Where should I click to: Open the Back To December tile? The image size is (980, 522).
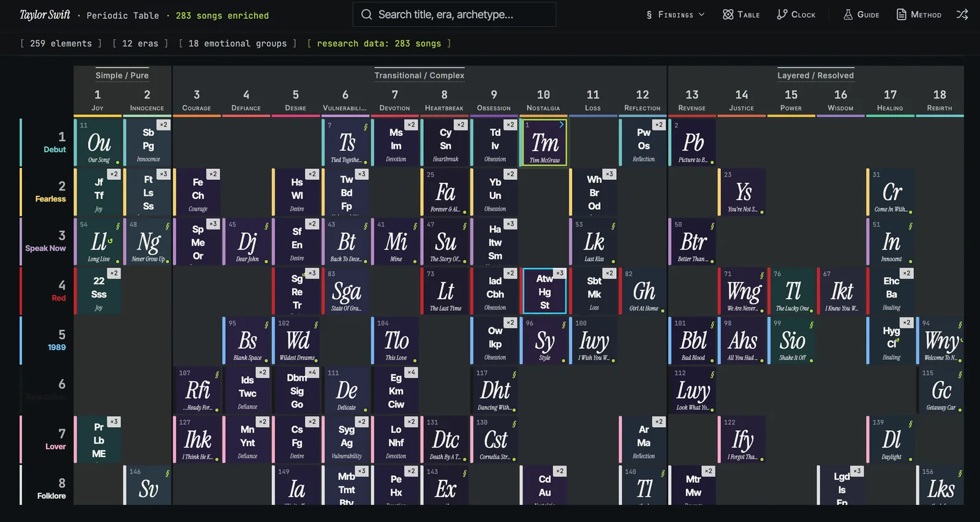tap(346, 242)
